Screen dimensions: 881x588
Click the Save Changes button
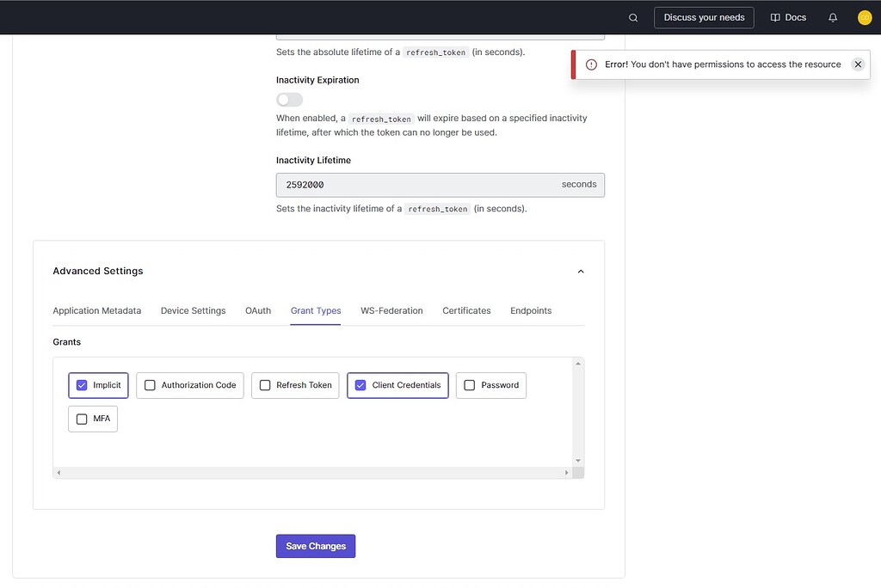(x=315, y=546)
